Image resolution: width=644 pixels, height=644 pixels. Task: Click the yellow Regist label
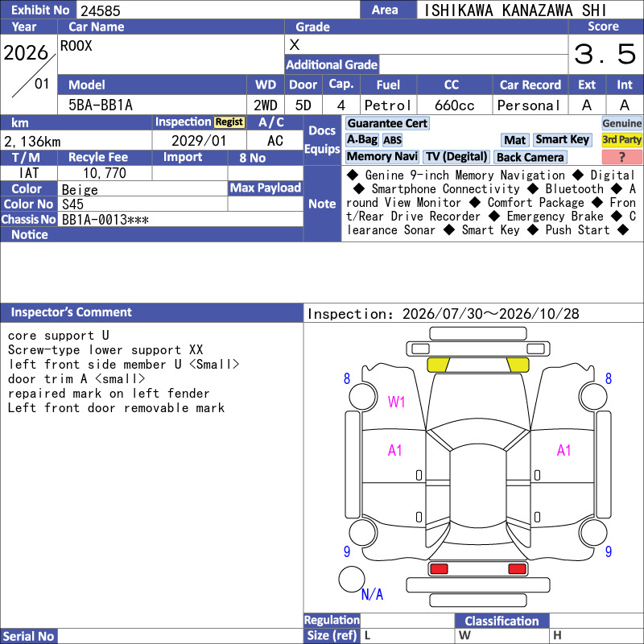tap(229, 122)
